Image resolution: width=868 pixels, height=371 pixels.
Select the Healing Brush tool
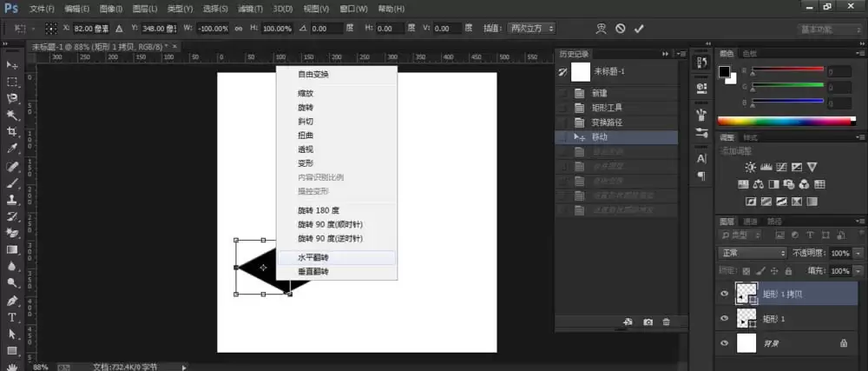(12, 166)
